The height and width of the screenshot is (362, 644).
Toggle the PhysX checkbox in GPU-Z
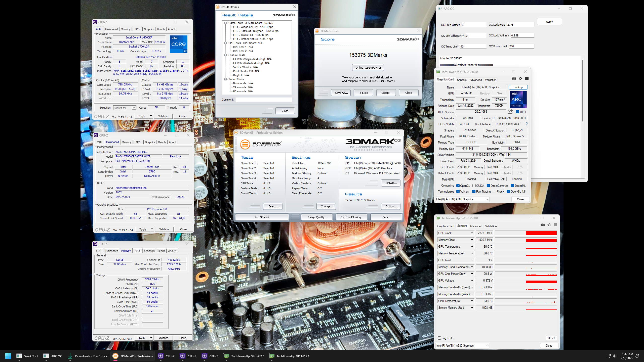tap(494, 192)
